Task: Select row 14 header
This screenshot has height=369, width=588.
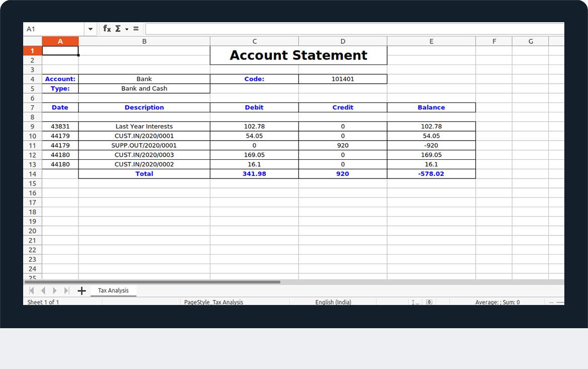Action: point(33,174)
